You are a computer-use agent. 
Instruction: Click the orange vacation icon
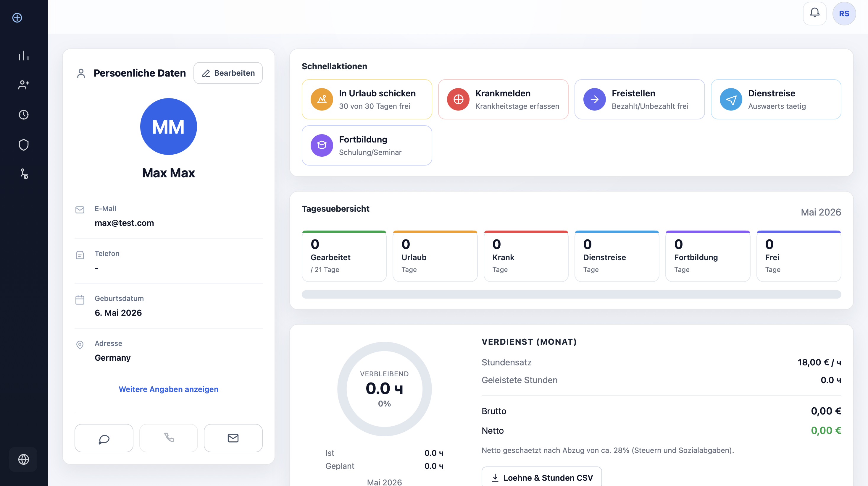tap(322, 99)
